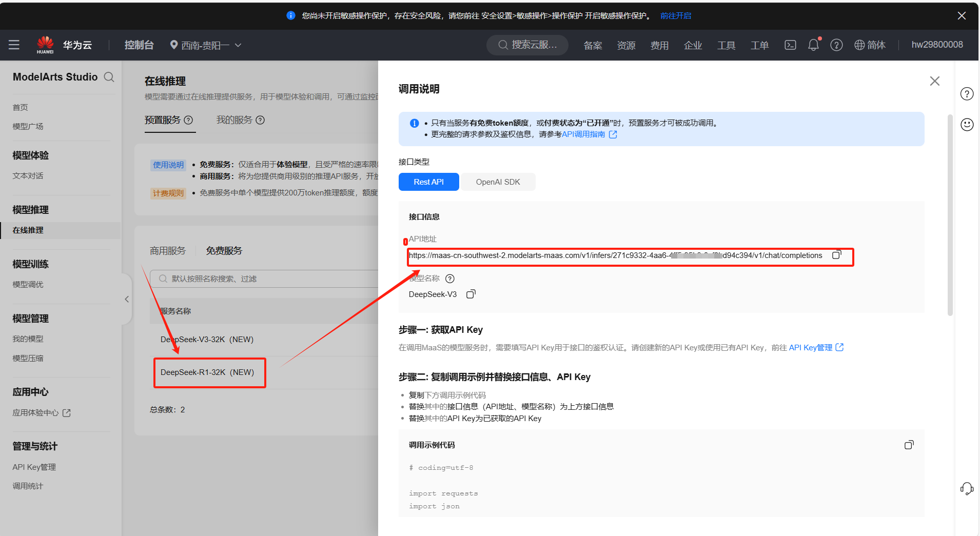Viewport: 980px width, 536px height.
Task: Open the hw29800008 account menu
Action: [x=937, y=45]
